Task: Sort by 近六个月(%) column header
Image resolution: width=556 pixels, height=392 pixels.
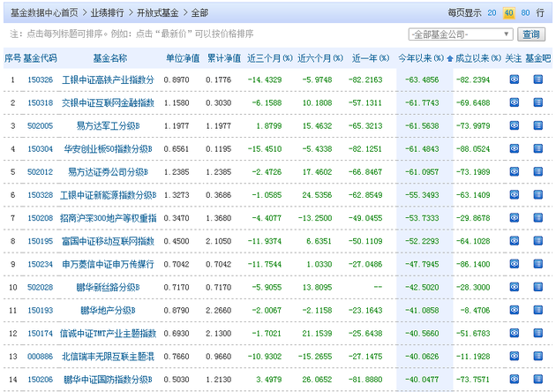Action: (320, 57)
